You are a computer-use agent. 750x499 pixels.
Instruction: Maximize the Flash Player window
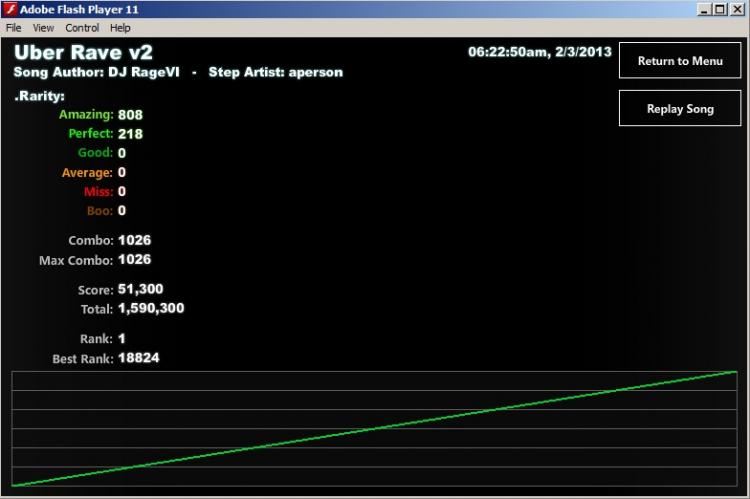click(719, 9)
